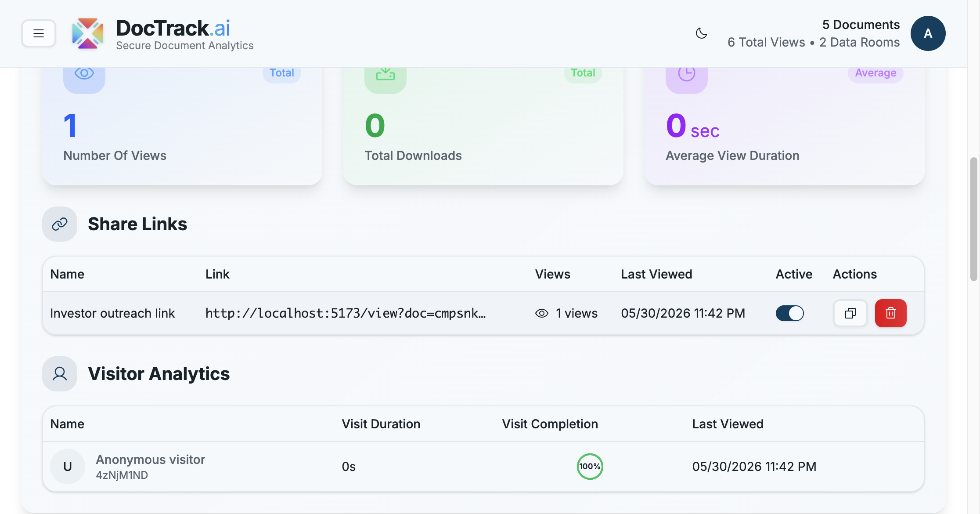This screenshot has width=980, height=514.
Task: Toggle Active switch for Investor outreach link
Action: (x=790, y=313)
